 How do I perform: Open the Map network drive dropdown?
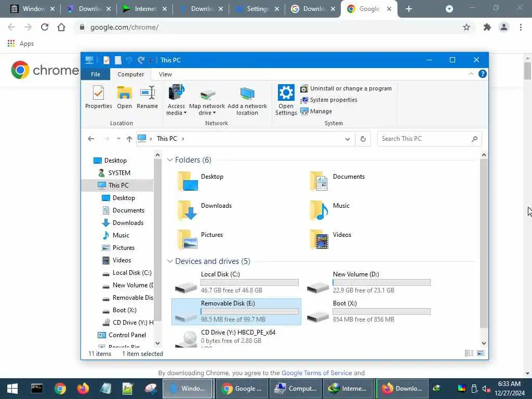pyautogui.click(x=207, y=103)
